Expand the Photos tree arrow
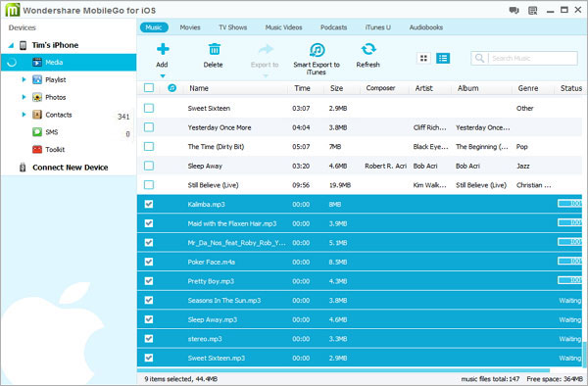Image resolution: width=588 pixels, height=386 pixels. [x=24, y=97]
